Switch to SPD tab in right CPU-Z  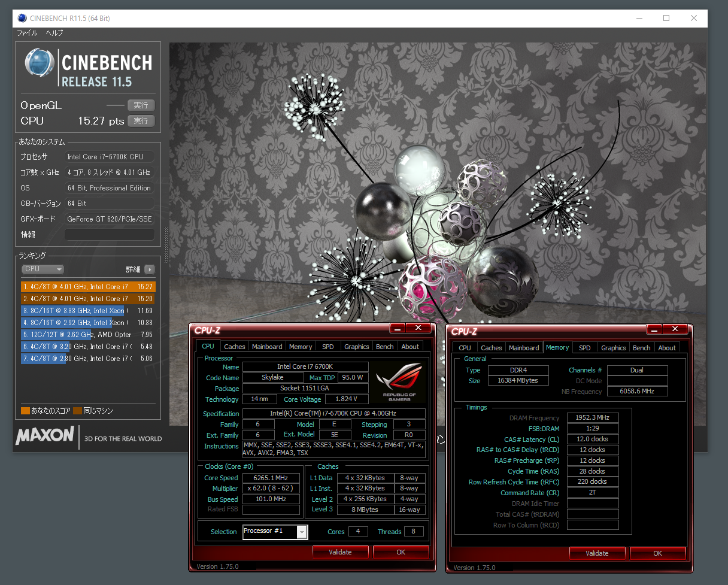585,348
